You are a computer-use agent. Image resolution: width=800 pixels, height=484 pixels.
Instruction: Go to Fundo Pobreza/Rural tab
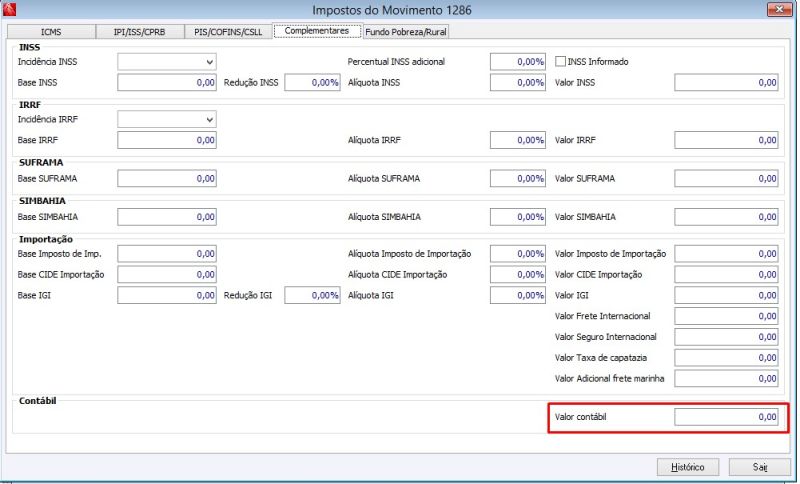coord(406,32)
